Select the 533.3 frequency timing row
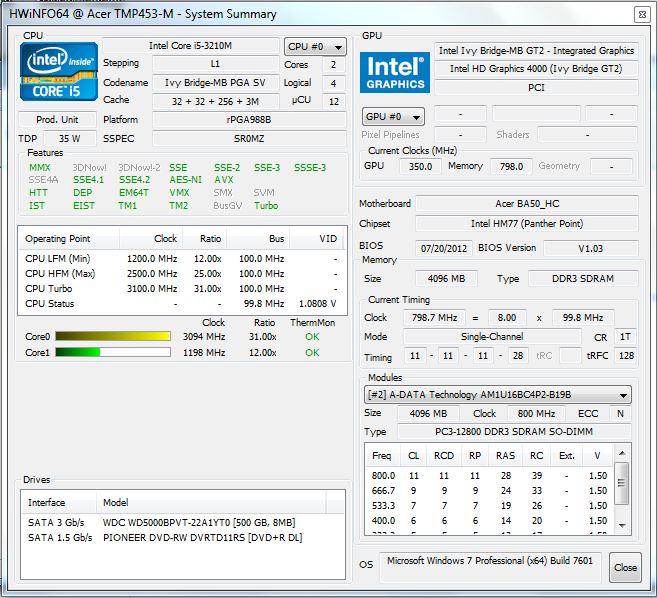The image size is (657, 598). [x=489, y=506]
